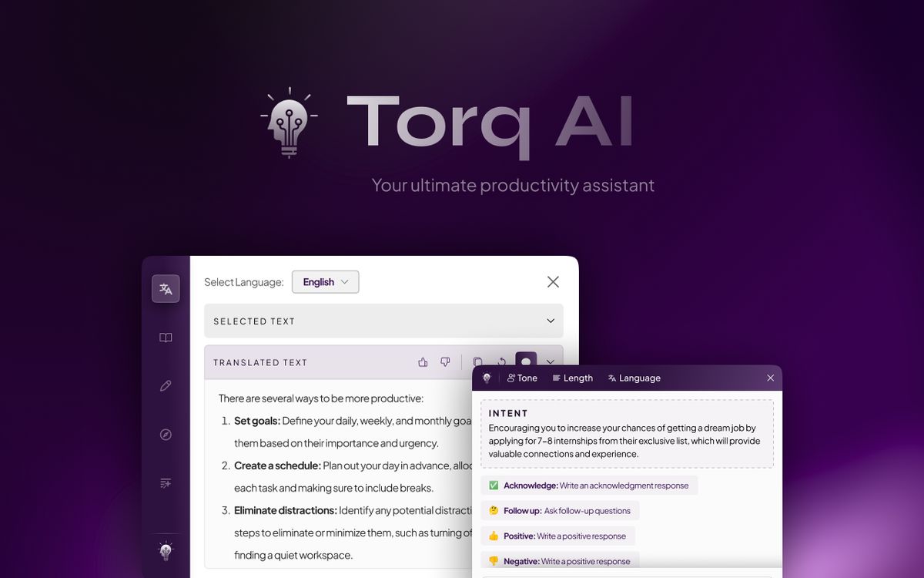Open the Tone menu in the popup
Viewport: 924px width, 578px height.
(x=522, y=378)
